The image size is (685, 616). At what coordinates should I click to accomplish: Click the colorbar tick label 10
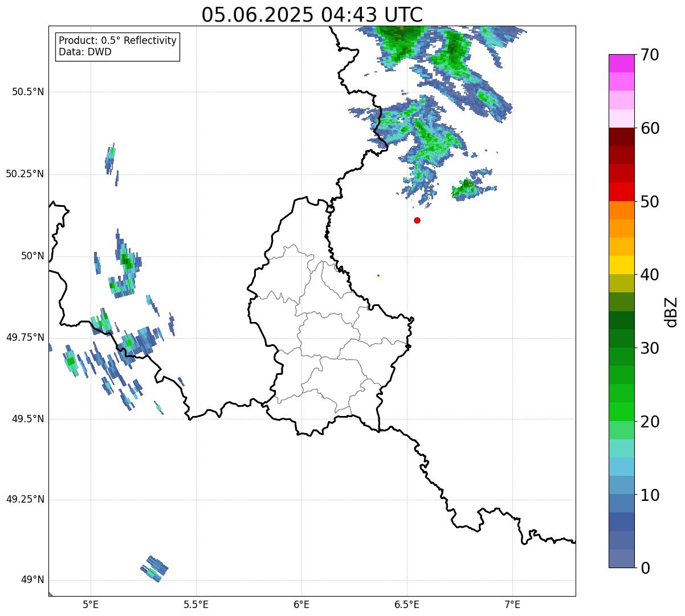click(x=650, y=495)
